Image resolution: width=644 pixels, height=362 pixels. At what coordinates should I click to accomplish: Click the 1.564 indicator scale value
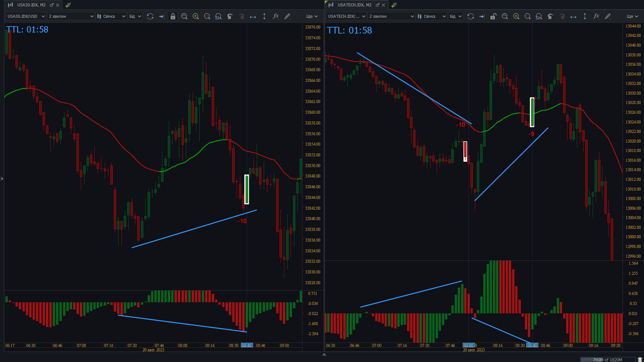(634, 264)
